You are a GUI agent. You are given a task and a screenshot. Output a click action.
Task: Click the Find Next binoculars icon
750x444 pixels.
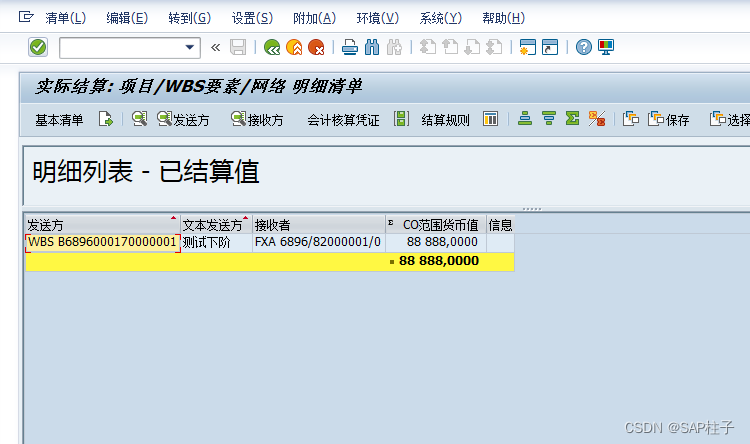394,47
